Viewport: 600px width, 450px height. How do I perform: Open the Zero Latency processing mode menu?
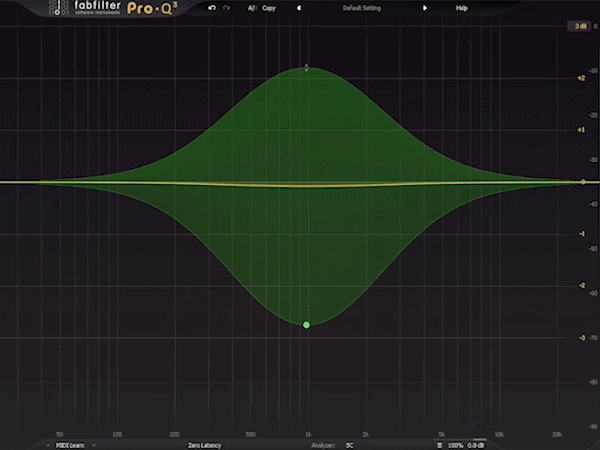(x=204, y=445)
